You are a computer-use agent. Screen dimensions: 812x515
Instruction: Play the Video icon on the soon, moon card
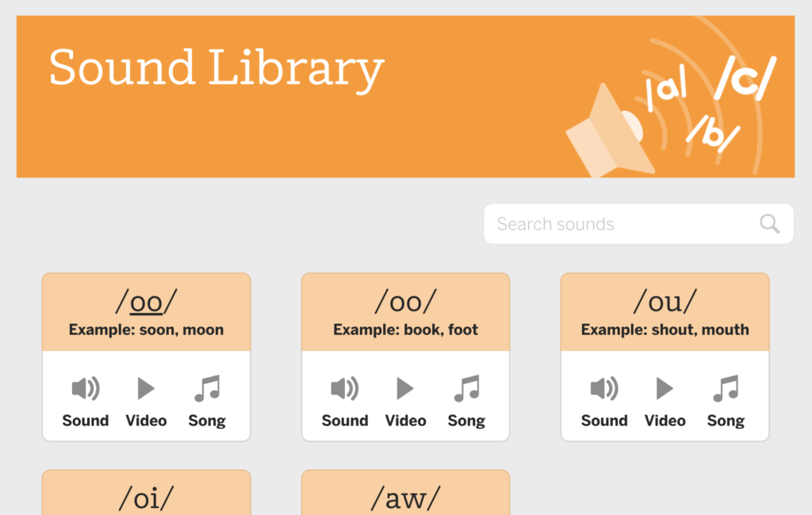point(146,389)
